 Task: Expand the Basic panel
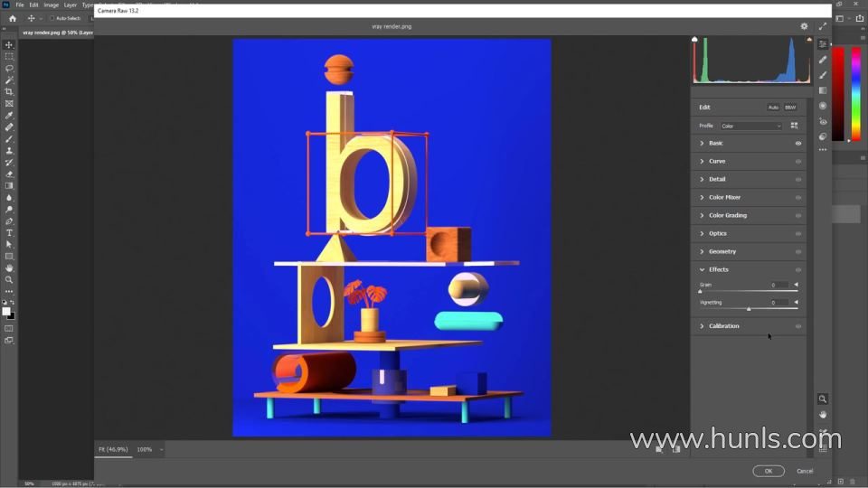(702, 144)
